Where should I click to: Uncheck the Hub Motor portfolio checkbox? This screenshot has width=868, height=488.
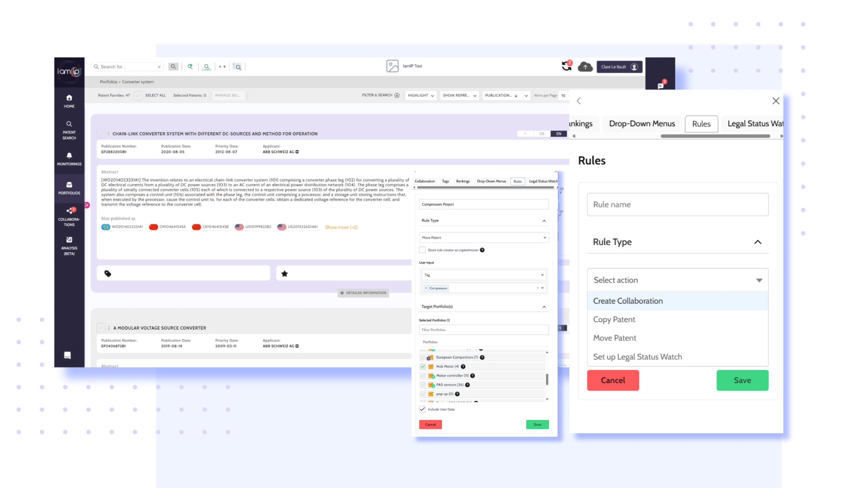pyautogui.click(x=423, y=366)
